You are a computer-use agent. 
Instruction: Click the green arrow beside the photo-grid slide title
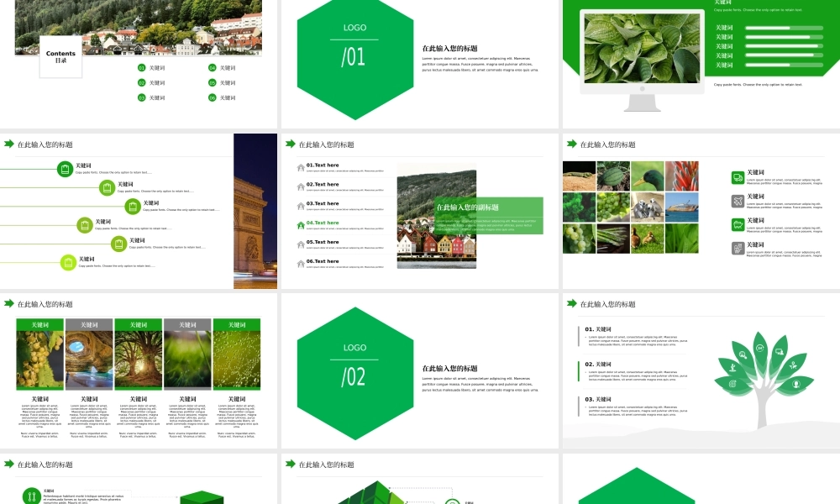tap(571, 144)
